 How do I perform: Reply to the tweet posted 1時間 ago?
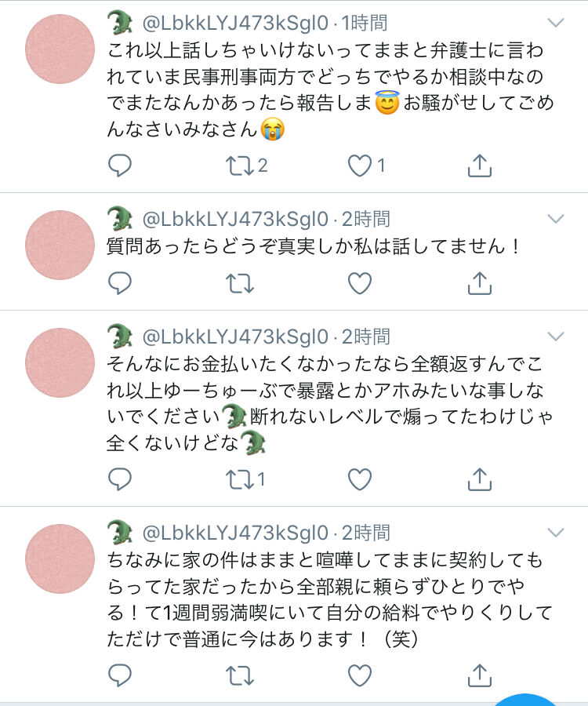click(120, 166)
